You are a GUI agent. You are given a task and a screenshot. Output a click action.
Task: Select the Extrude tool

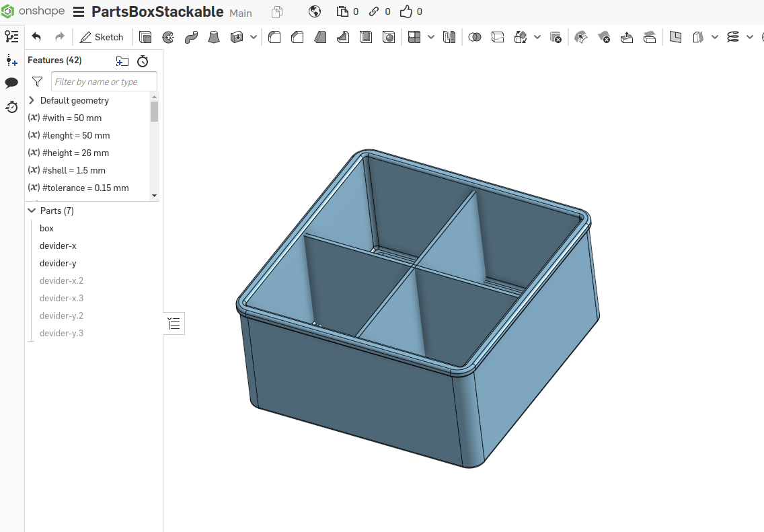click(145, 37)
